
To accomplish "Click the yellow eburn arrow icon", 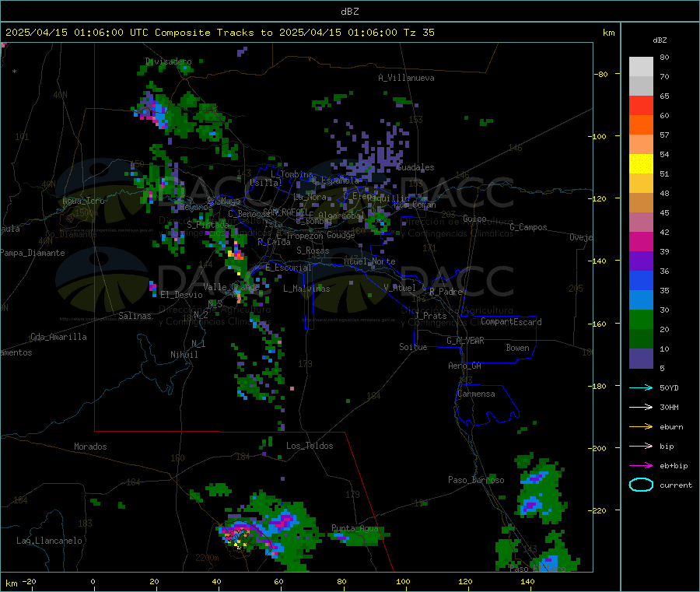I will coord(641,427).
